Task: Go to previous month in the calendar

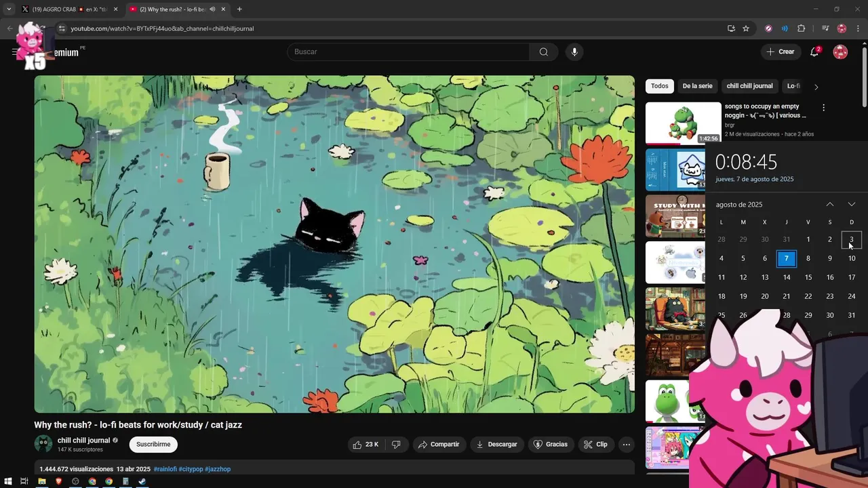Action: click(830, 205)
